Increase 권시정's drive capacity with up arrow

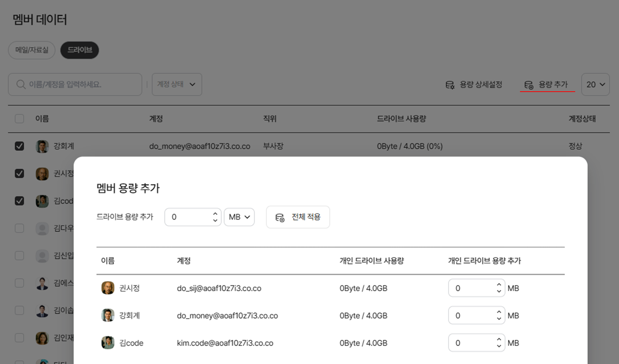point(499,285)
